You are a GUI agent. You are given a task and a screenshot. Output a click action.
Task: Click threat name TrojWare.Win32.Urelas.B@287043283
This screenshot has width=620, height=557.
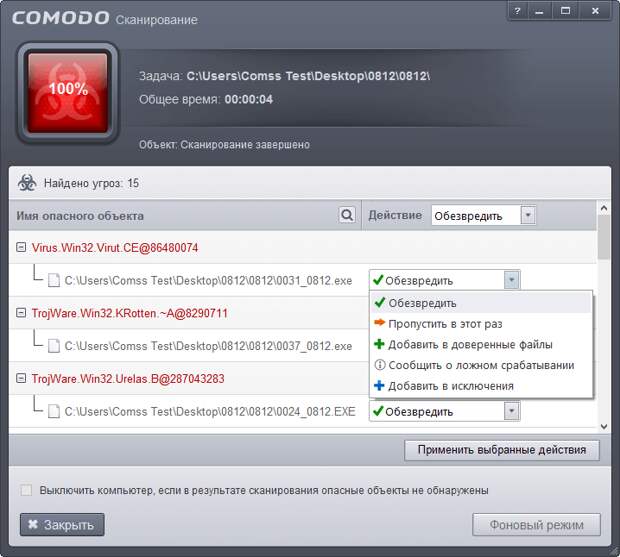tap(128, 379)
